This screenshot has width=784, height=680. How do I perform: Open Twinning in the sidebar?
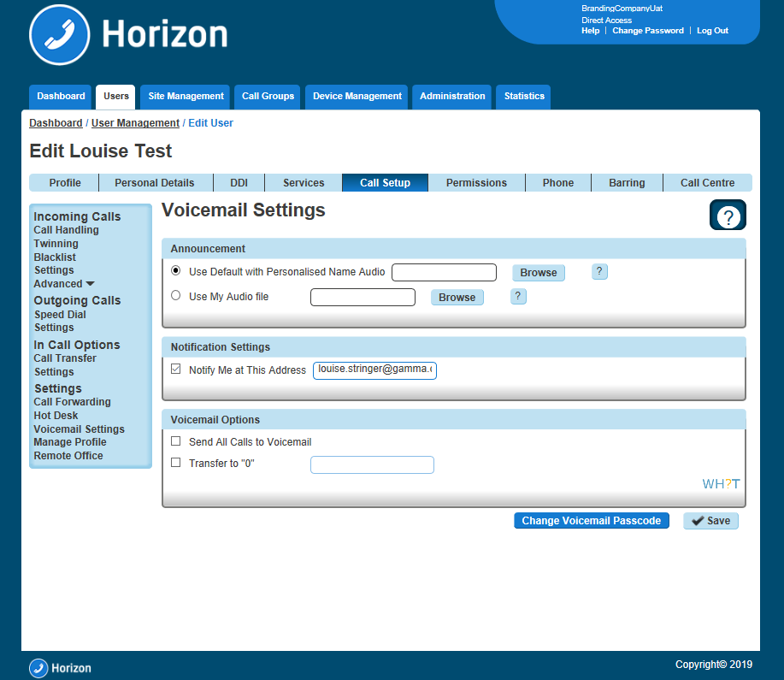tap(56, 244)
